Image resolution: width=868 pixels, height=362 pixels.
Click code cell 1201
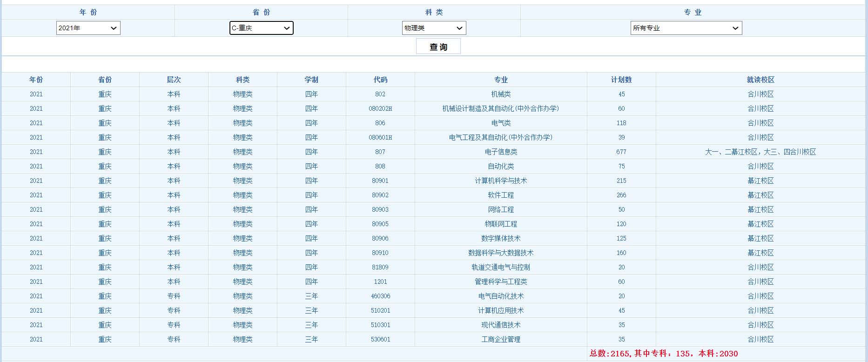click(x=380, y=282)
